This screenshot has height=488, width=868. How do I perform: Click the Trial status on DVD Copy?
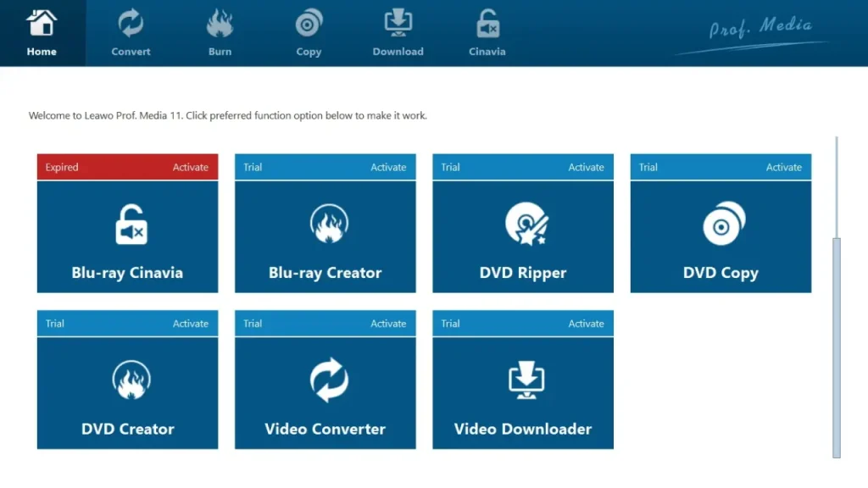pyautogui.click(x=648, y=167)
